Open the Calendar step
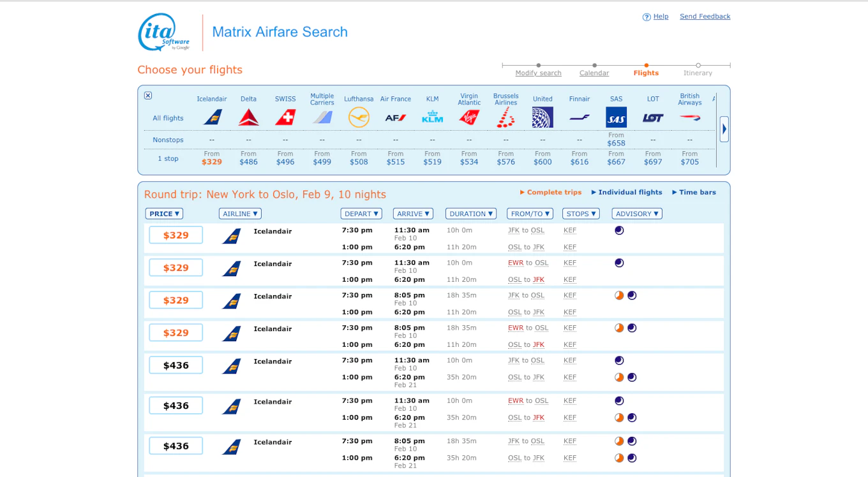 point(594,73)
